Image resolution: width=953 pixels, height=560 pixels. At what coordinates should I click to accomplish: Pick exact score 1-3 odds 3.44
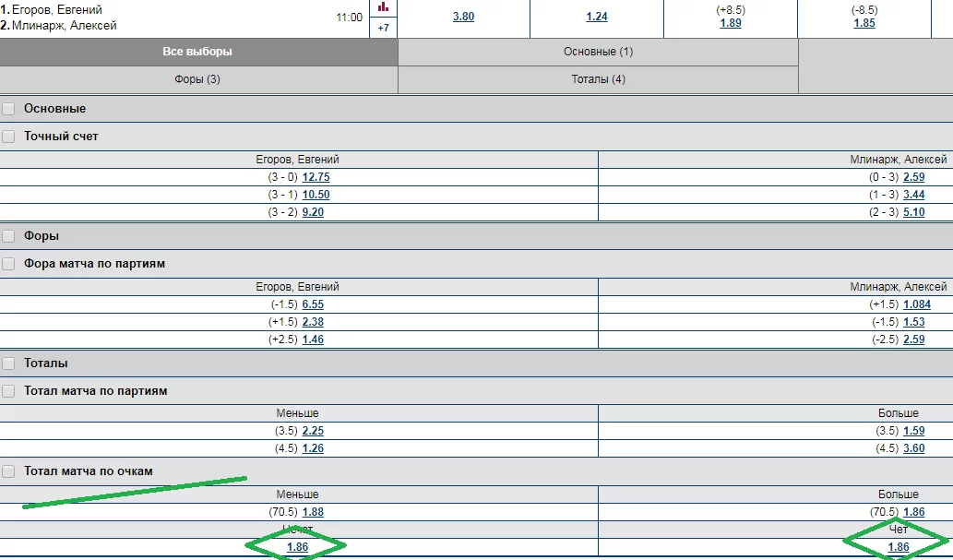click(x=914, y=195)
